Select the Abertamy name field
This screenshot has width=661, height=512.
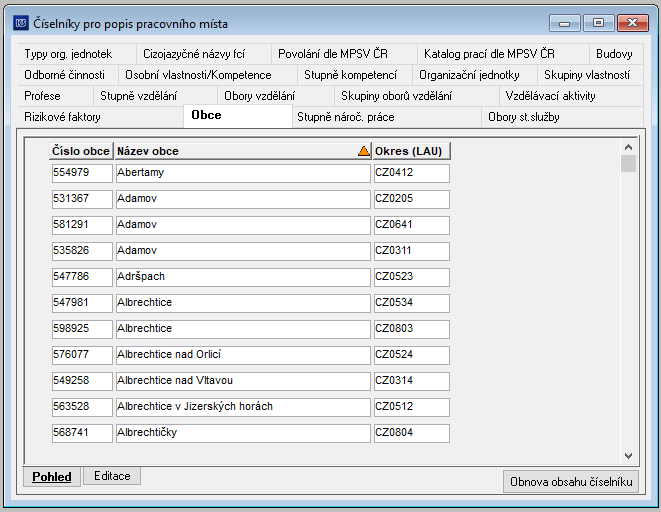243,173
